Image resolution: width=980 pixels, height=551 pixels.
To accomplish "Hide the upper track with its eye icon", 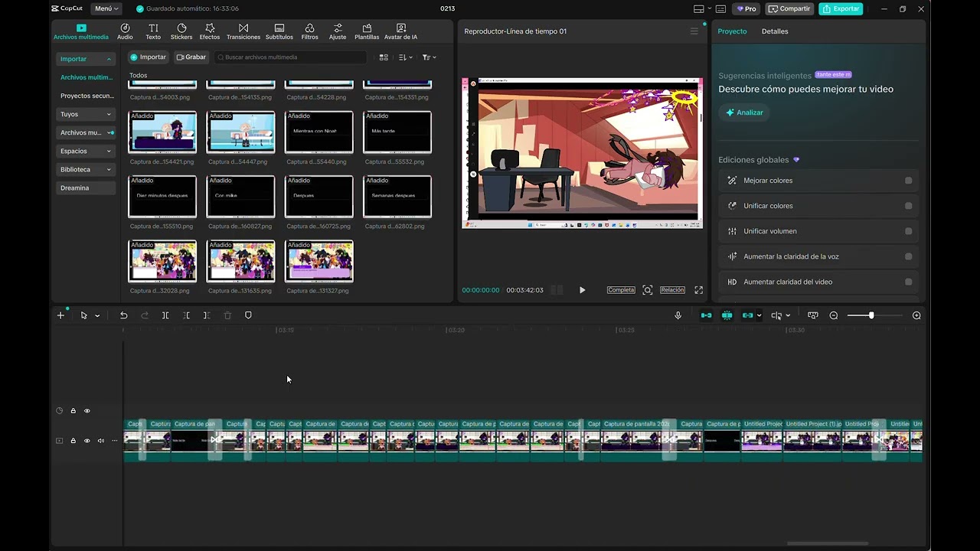I will pos(87,411).
